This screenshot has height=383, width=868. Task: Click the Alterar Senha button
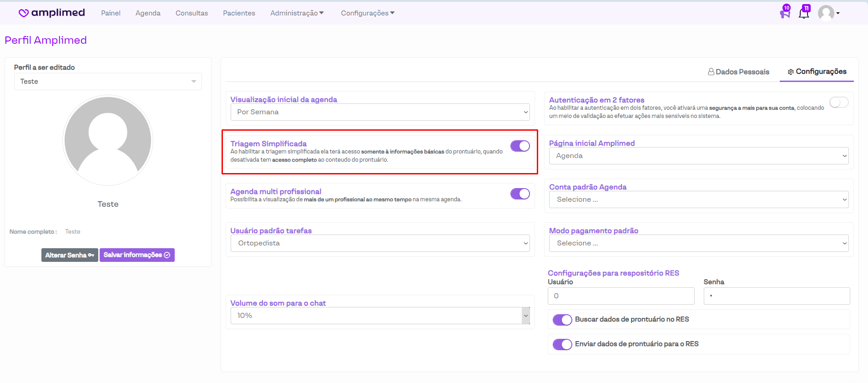[70, 255]
